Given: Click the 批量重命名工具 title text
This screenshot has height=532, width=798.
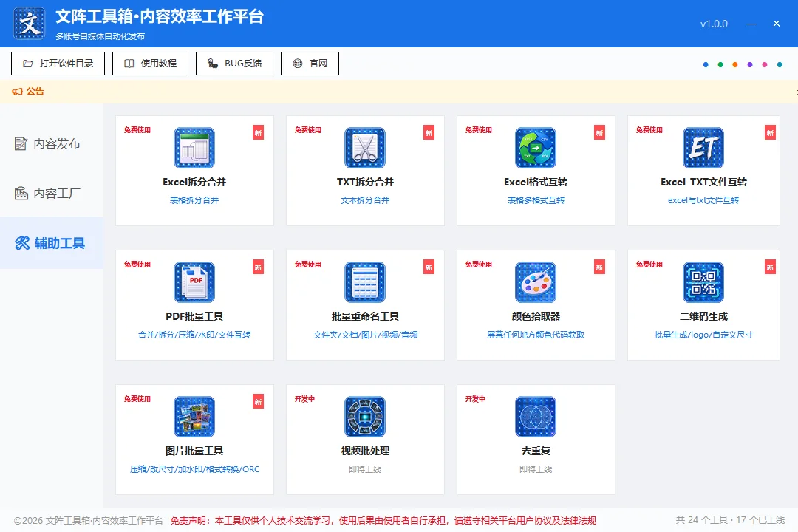Looking at the screenshot, I should [365, 316].
